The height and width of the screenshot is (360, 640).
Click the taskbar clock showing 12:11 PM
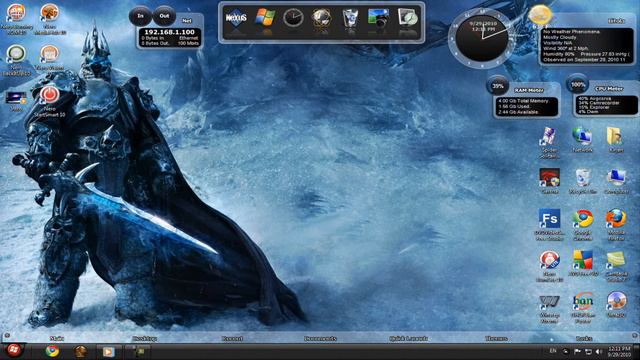pos(619,351)
